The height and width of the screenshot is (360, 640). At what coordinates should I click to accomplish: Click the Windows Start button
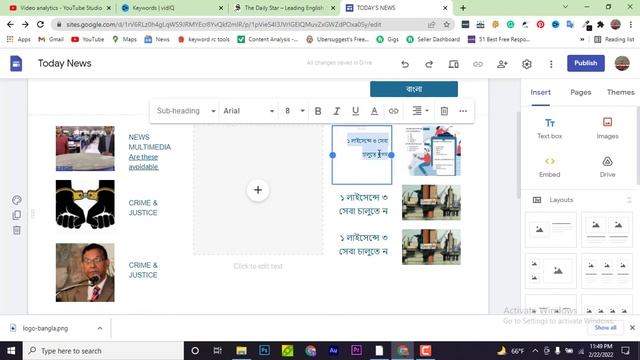coord(11,351)
